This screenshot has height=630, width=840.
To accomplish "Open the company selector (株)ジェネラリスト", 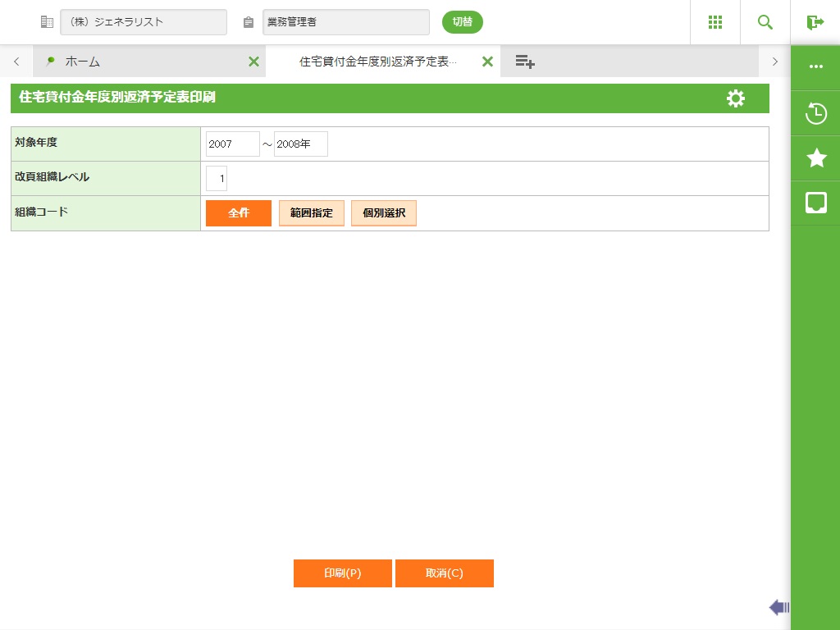I will click(144, 22).
